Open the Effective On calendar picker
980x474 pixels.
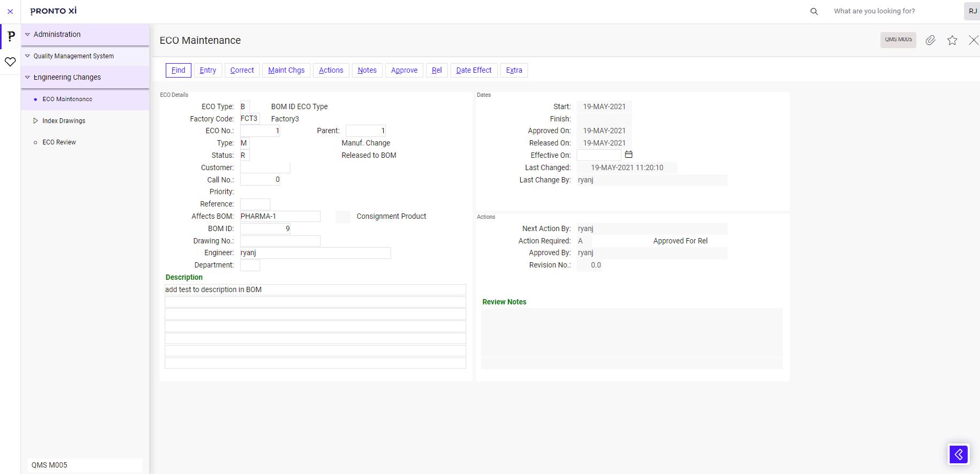pos(629,155)
